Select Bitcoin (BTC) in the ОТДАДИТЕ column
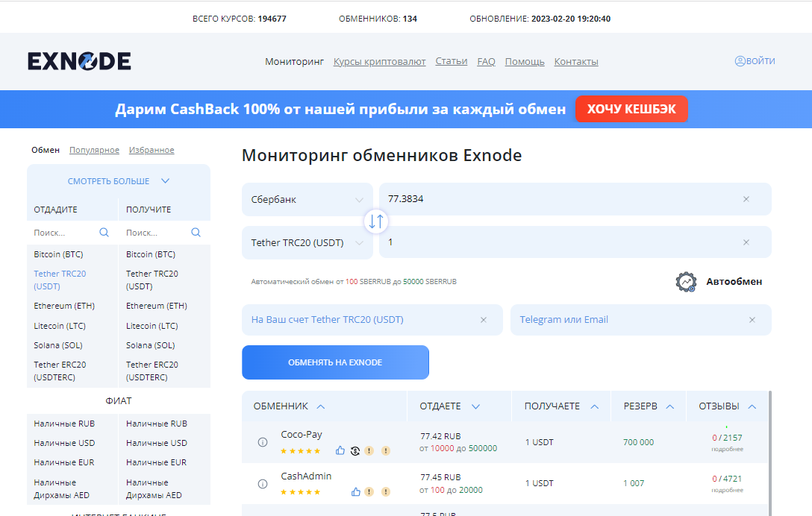This screenshot has width=812, height=516. pyautogui.click(x=58, y=254)
